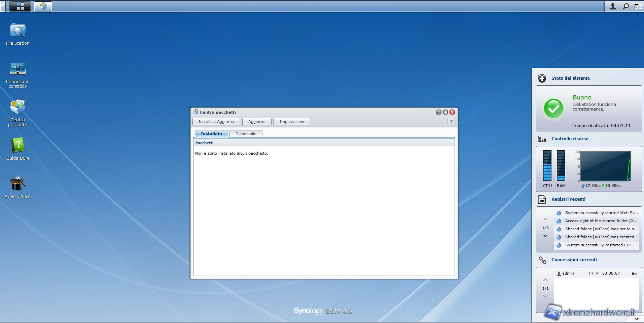Click the user account icon
The image size is (644, 323).
613,6
